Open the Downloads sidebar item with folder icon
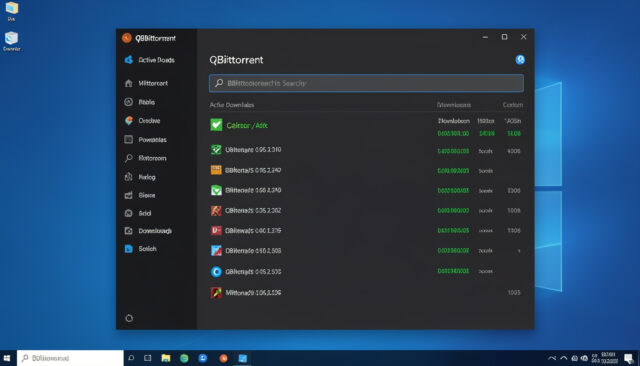This screenshot has width=640, height=366. click(148, 231)
